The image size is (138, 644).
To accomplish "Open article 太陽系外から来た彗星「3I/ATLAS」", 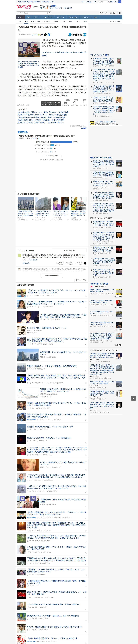I will (x=49, y=438).
